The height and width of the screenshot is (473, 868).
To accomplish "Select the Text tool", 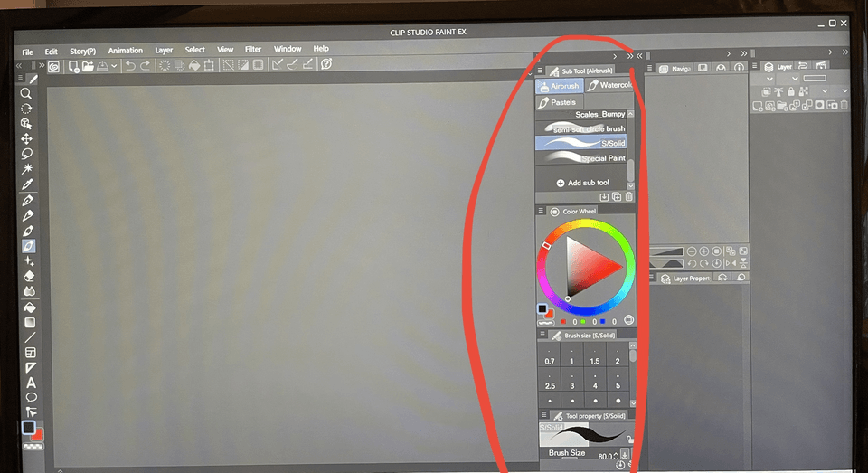I will tap(31, 383).
